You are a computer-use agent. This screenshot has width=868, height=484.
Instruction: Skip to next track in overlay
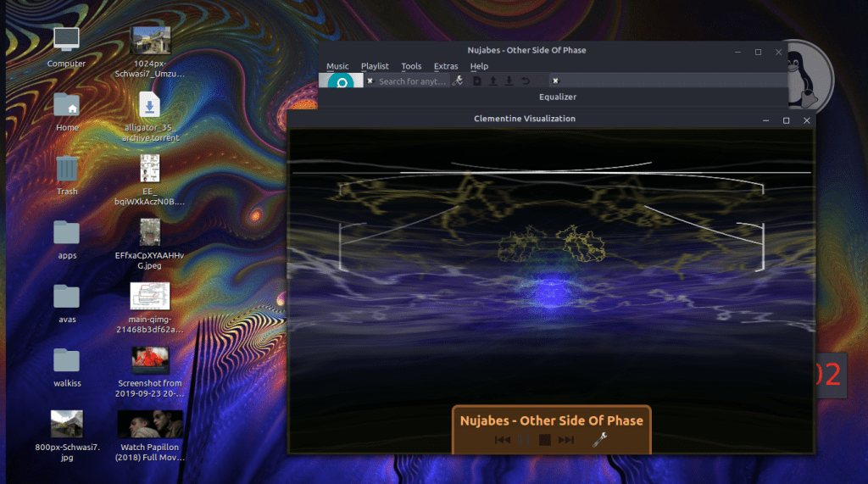coord(566,440)
